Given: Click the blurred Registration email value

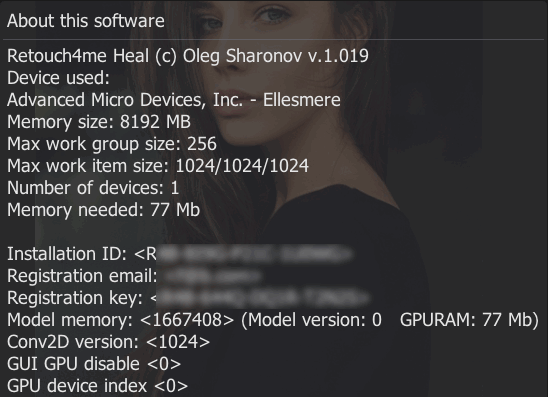Looking at the screenshot, I should pyautogui.click(x=212, y=276).
